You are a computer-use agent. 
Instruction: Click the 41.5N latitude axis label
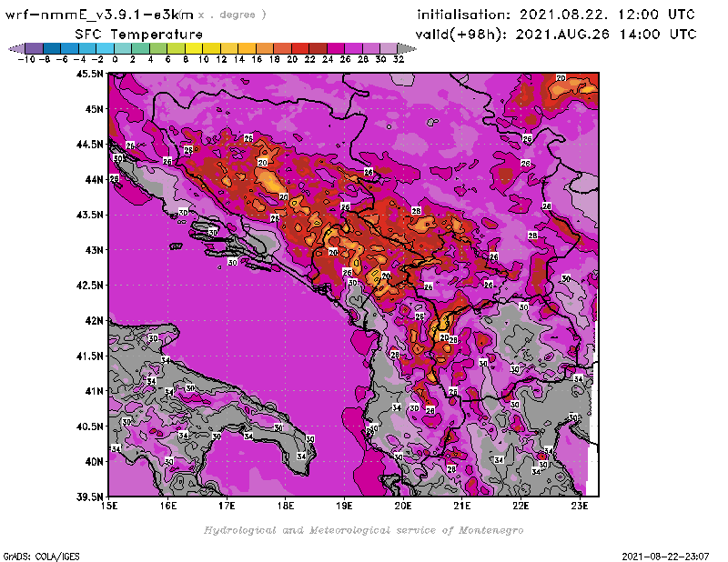[x=89, y=356]
